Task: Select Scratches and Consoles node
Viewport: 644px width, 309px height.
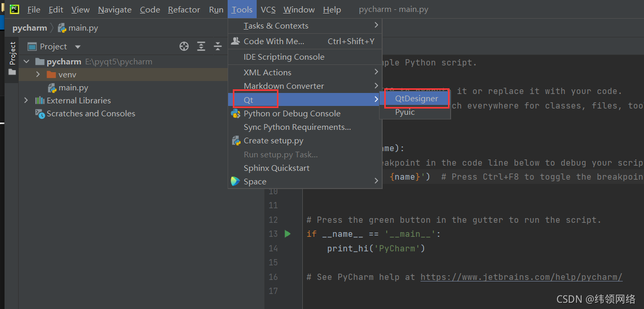Action: click(x=91, y=113)
